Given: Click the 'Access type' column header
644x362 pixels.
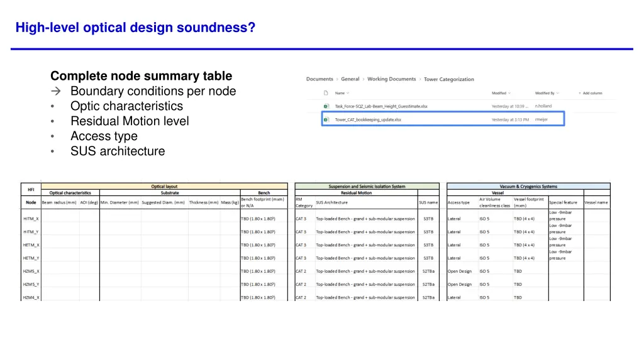Looking at the screenshot, I should [x=462, y=202].
